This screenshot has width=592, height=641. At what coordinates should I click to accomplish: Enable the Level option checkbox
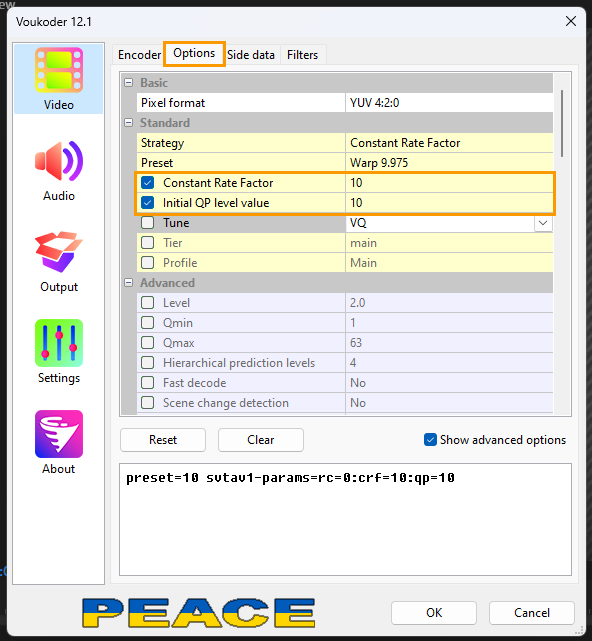[148, 303]
